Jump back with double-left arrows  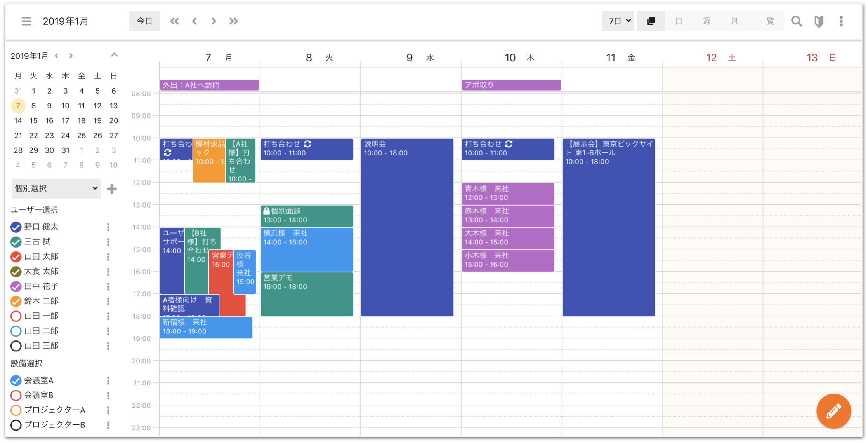coord(174,21)
